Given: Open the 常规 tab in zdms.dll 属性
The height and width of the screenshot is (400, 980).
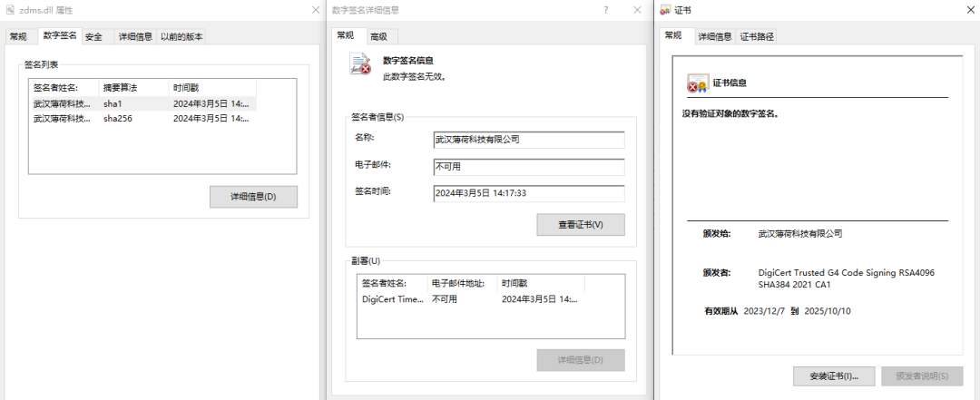Looking at the screenshot, I should [18, 37].
